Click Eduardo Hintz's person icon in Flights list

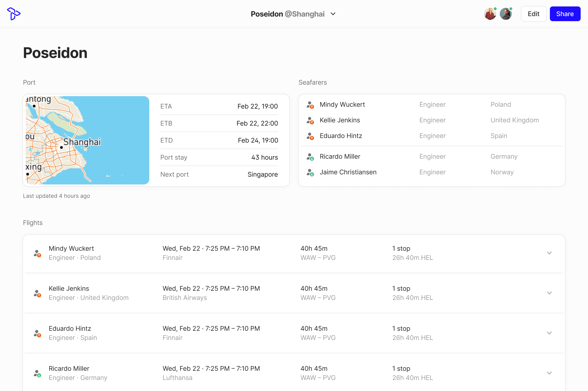(x=37, y=333)
